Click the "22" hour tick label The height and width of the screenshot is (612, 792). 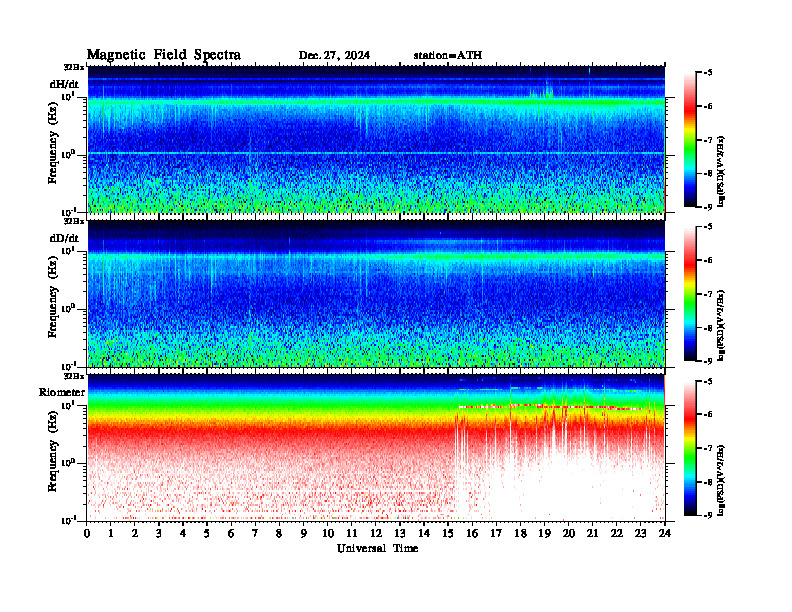tap(616, 533)
